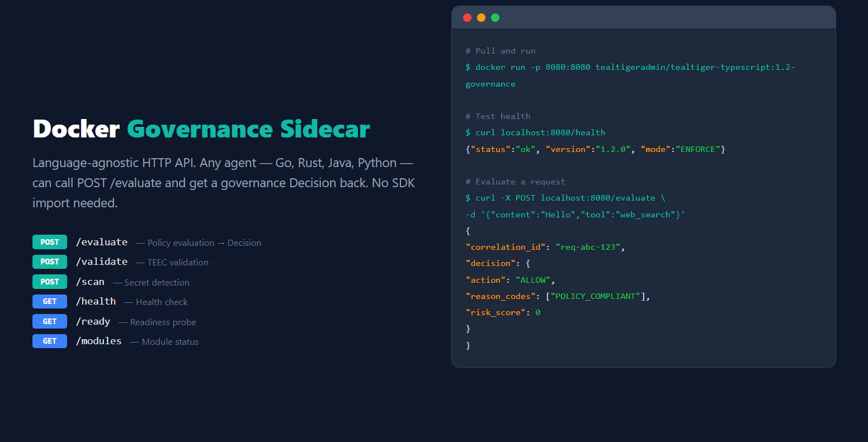This screenshot has width=868, height=442.
Task: Click the green dot in terminal header
Action: tap(495, 18)
